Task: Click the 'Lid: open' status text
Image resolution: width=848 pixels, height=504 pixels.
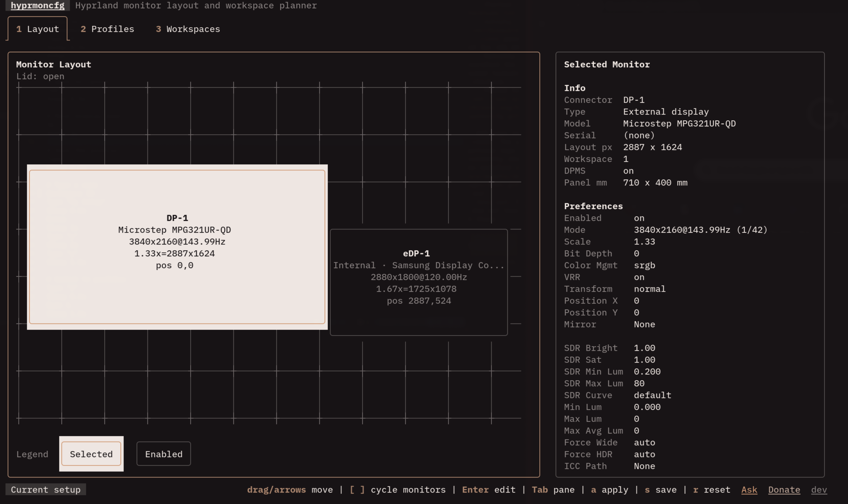Action: coord(40,76)
